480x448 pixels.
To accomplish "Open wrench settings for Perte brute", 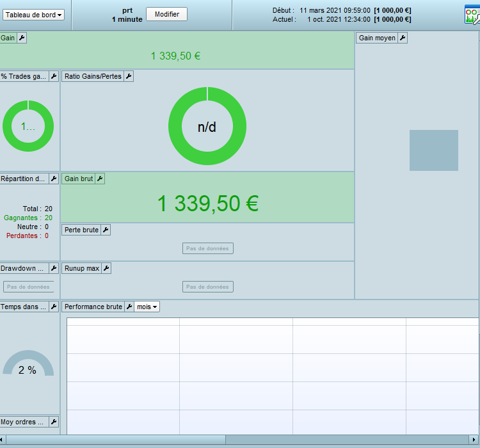I will point(106,230).
